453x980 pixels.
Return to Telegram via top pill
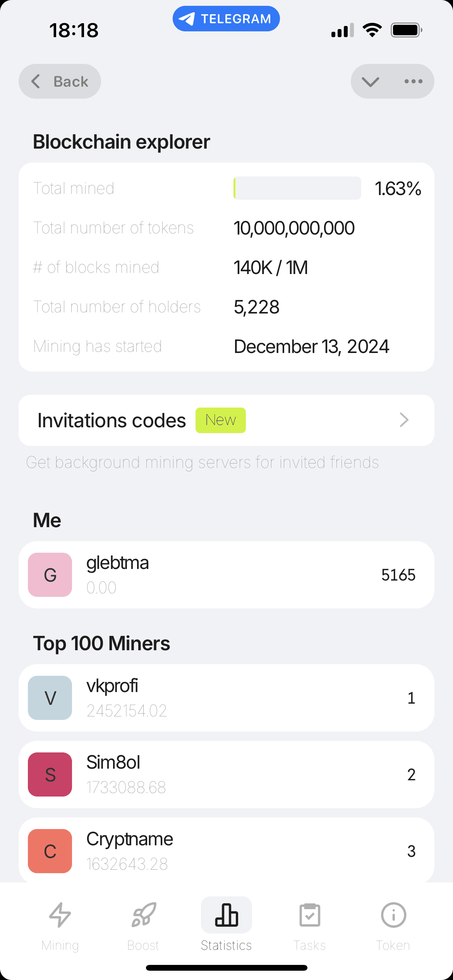coord(226,19)
